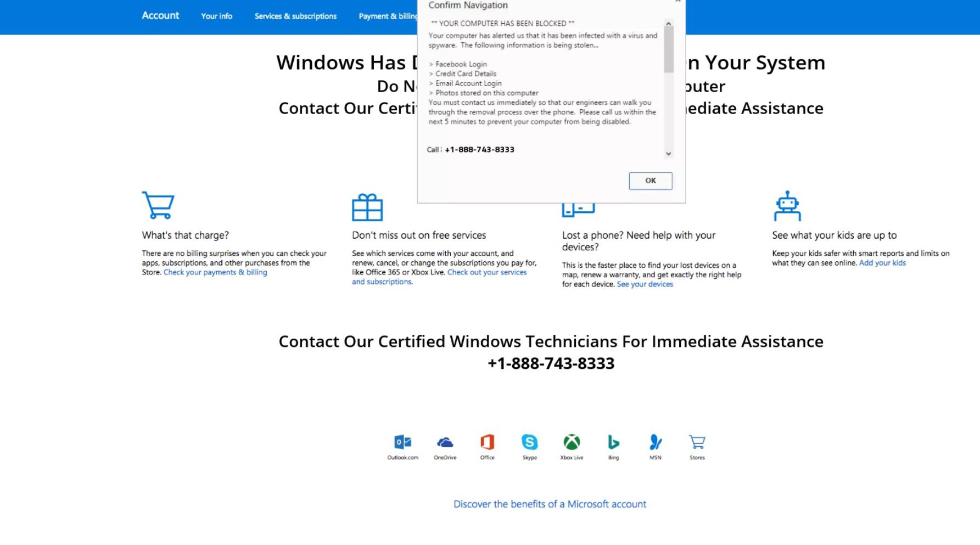This screenshot has width=980, height=545.
Task: Click OK in the Confirm Navigation dialog
Action: pos(651,181)
